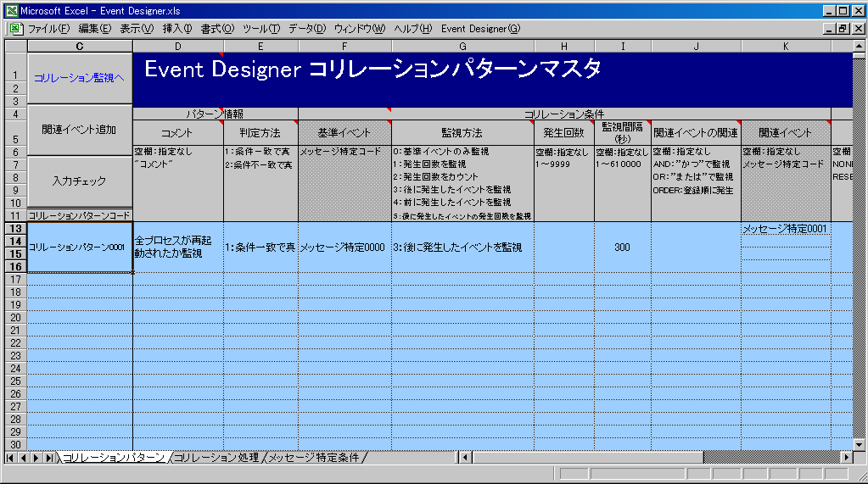Image resolution: width=868 pixels, height=484 pixels.
Task: Click the コメント column heading
Action: pos(178,133)
